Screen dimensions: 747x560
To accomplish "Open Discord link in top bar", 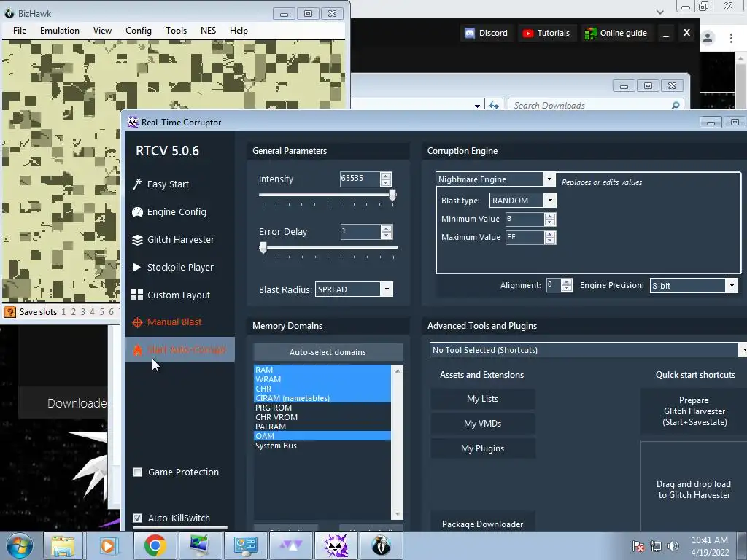I will (486, 33).
